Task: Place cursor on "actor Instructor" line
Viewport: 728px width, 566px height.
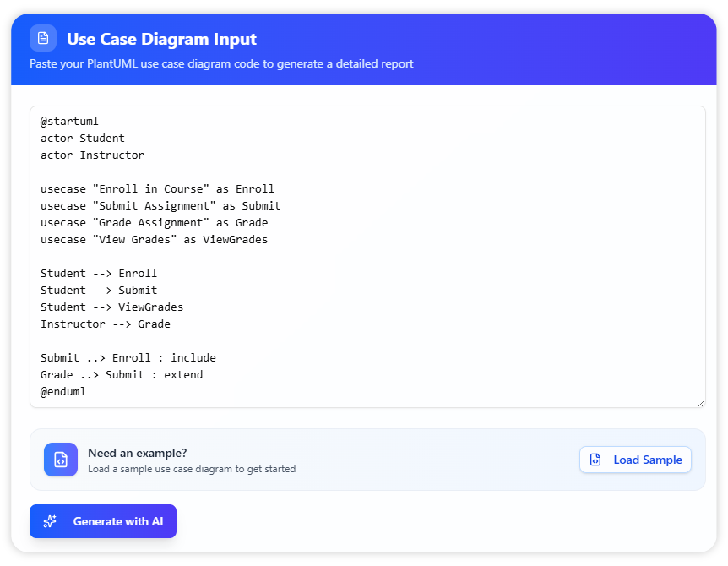Action: tap(93, 155)
